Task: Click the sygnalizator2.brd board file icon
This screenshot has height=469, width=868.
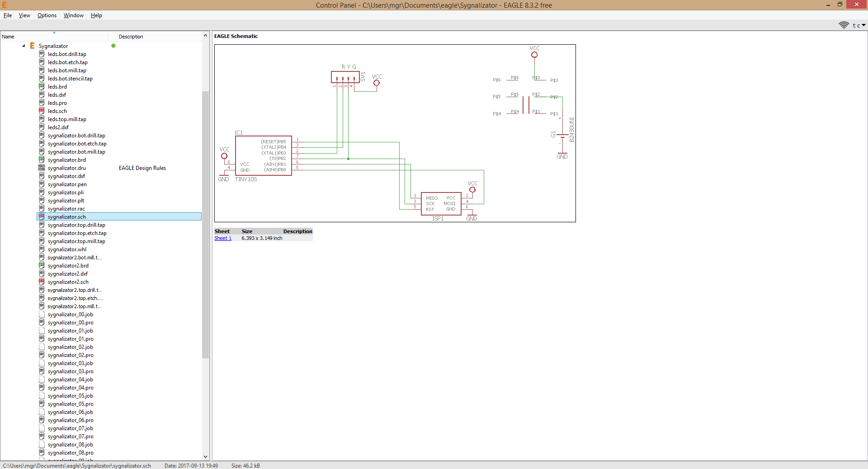Action: click(42, 265)
